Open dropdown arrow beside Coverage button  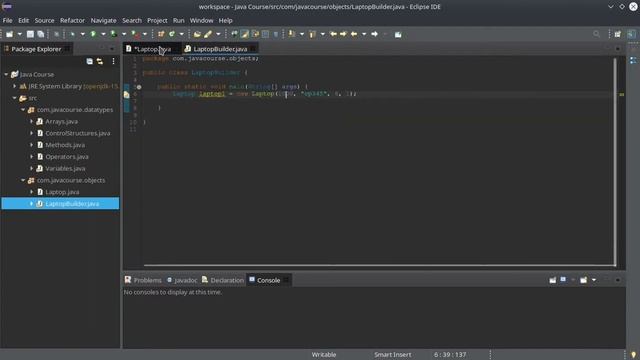pyautogui.click(x=124, y=34)
